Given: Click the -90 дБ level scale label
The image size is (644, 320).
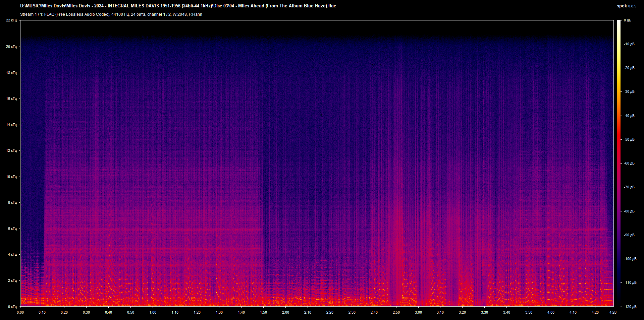Looking at the screenshot, I should coord(629,235).
